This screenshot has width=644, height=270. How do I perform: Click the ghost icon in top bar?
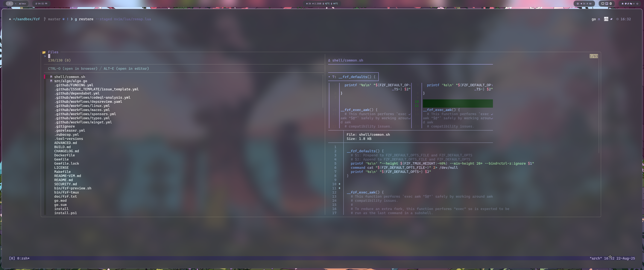pyautogui.click(x=622, y=4)
